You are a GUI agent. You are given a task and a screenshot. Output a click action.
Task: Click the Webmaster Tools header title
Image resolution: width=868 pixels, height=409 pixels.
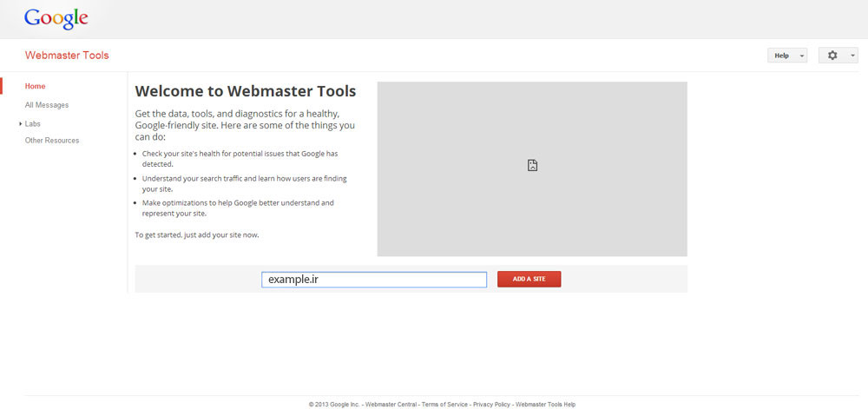pyautogui.click(x=67, y=56)
